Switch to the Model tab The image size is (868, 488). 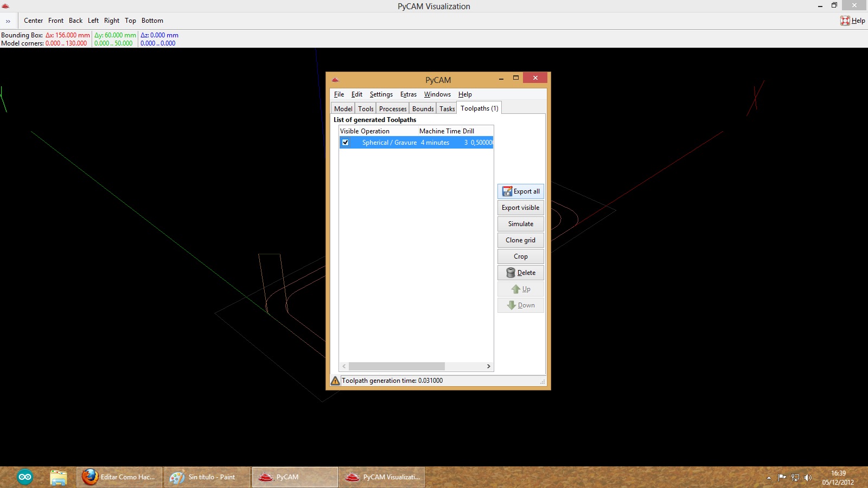pos(343,109)
